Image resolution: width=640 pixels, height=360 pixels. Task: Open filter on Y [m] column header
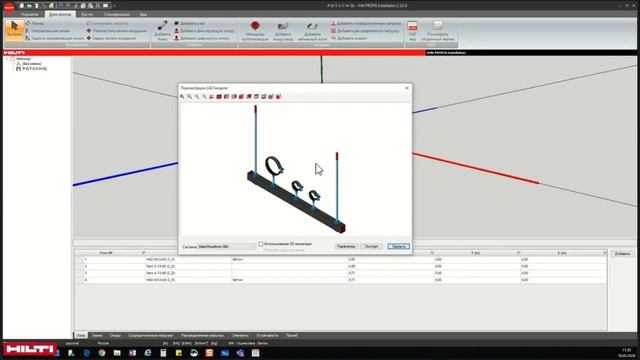518,253
